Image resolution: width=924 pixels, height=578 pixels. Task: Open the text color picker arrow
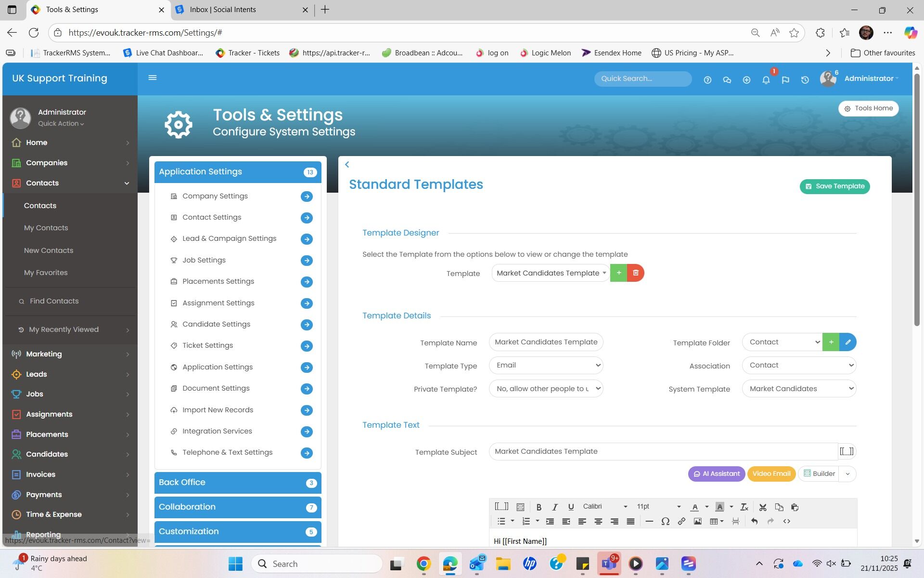click(707, 507)
